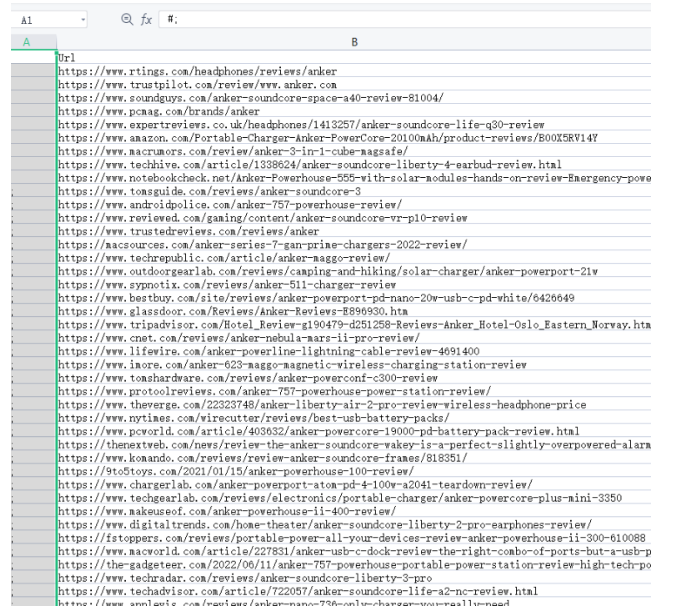The width and height of the screenshot is (684, 612).
Task: Open the Name Box dropdown arrow
Action: click(82, 20)
